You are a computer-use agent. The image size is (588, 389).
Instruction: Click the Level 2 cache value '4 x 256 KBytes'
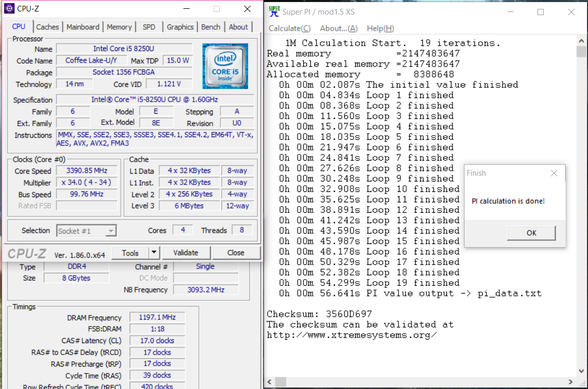(x=190, y=194)
